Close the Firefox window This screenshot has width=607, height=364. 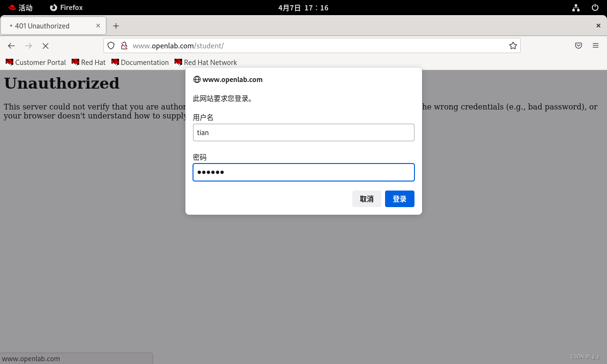pos(598,26)
